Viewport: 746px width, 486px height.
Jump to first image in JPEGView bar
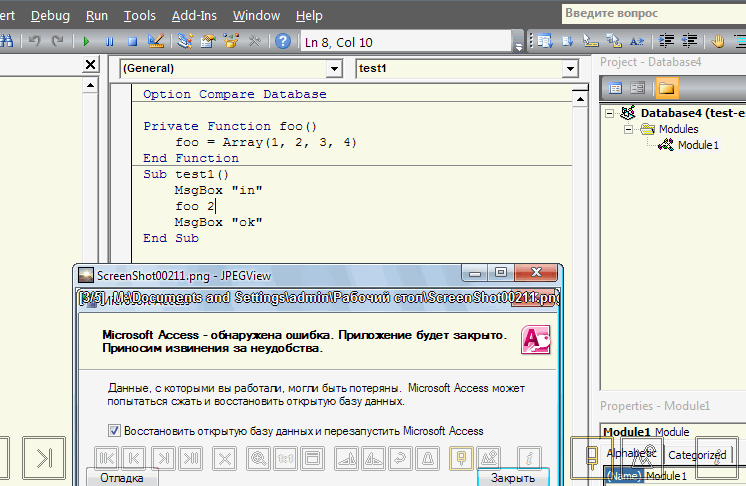click(107, 459)
